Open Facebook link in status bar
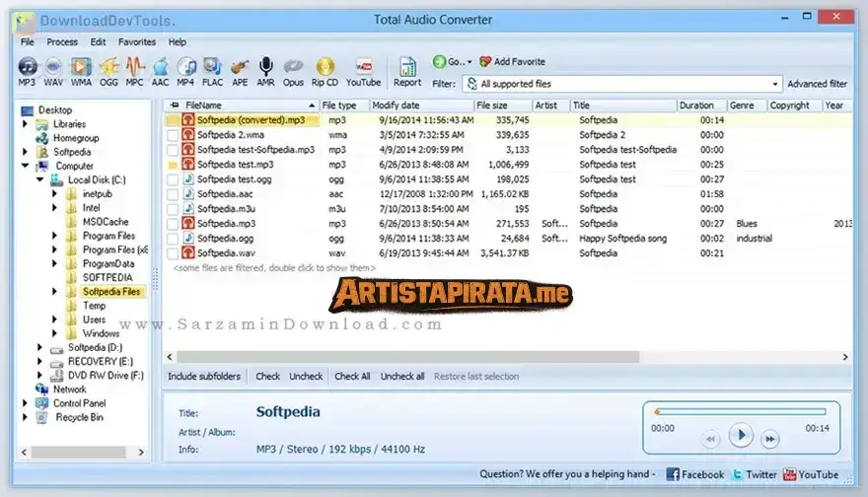The height and width of the screenshot is (497, 868). pos(695,474)
